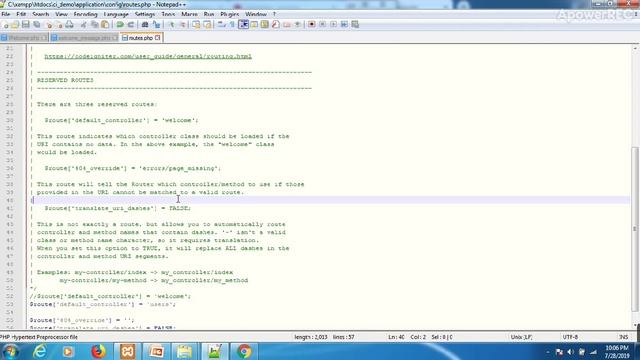Paste using the clipboard toolbar icon
Viewport: 640px width, 360px height.
[x=105, y=24]
